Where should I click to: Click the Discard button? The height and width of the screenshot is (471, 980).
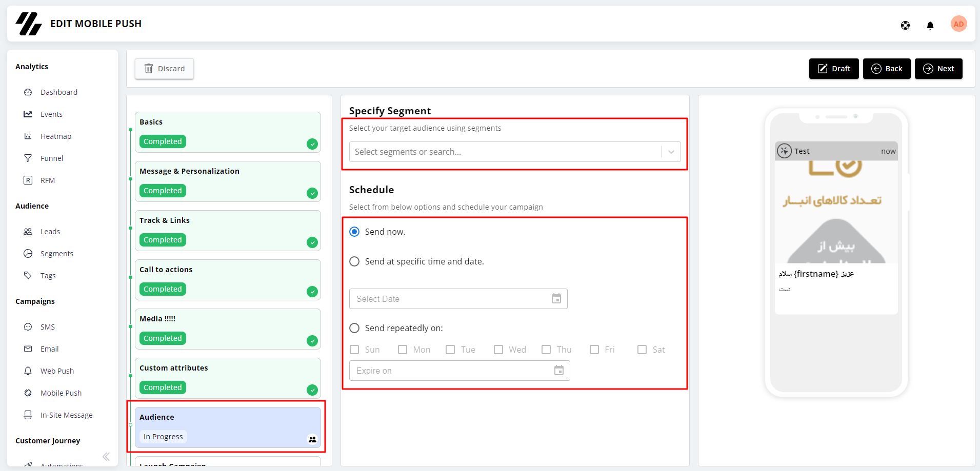click(x=164, y=69)
